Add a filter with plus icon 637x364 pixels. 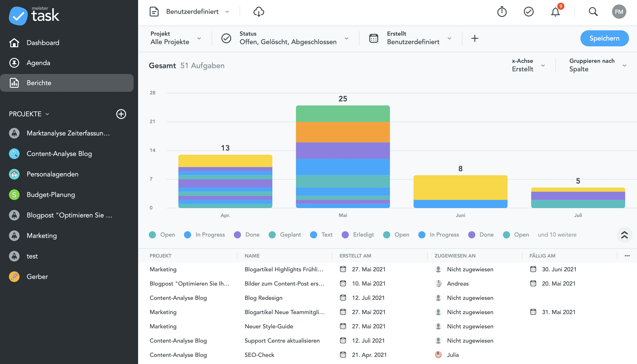(475, 38)
